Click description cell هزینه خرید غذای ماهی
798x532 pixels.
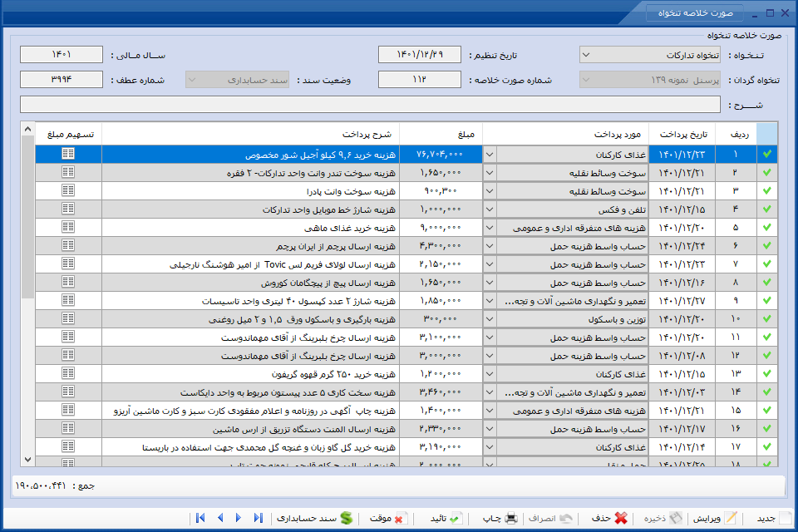coord(250,228)
